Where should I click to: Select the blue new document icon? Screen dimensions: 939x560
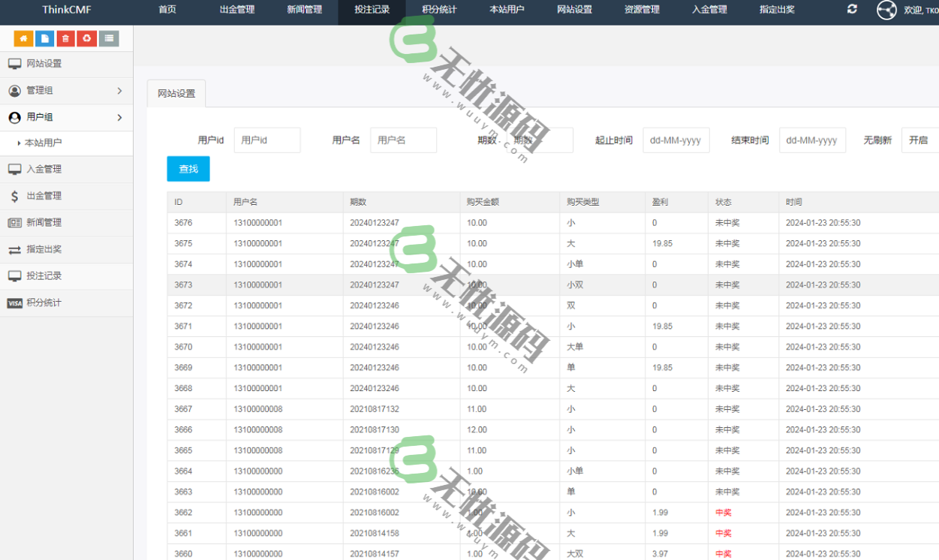click(44, 38)
